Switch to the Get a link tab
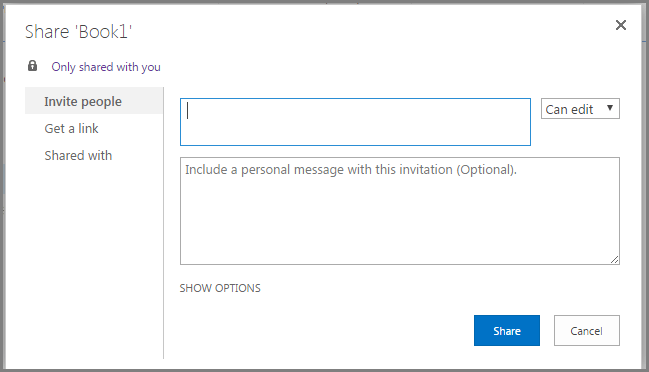Viewport: 649px width, 372px height. coord(71,128)
